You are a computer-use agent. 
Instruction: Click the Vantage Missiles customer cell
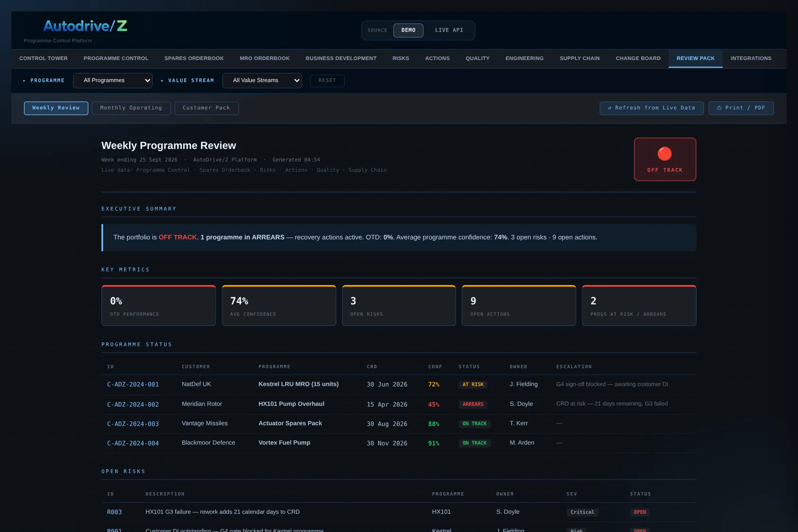point(205,423)
